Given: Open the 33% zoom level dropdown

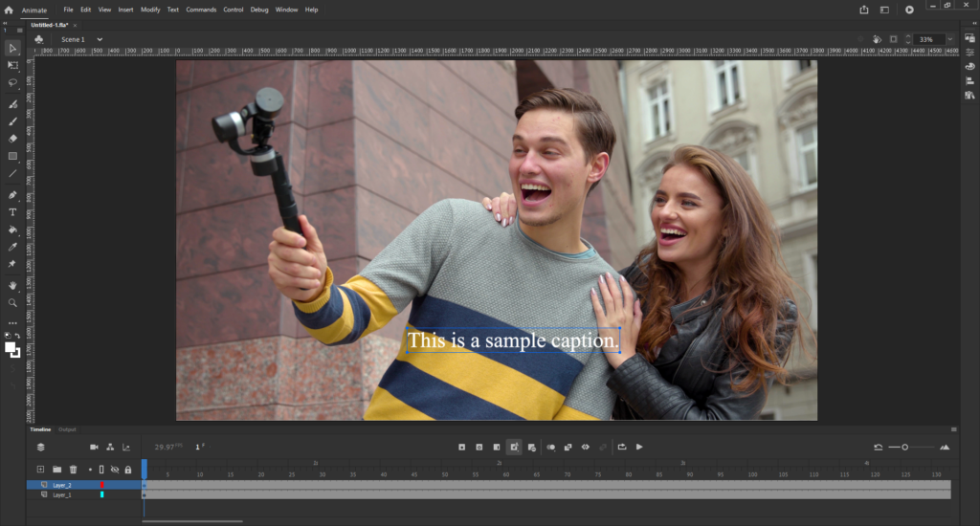Looking at the screenshot, I should [949, 39].
